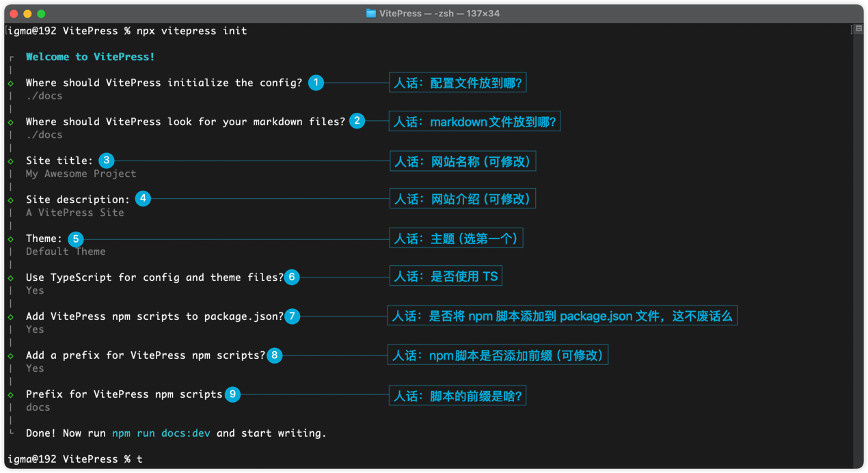
Task: Select circle badge 3 after Site title
Action: [106, 161]
